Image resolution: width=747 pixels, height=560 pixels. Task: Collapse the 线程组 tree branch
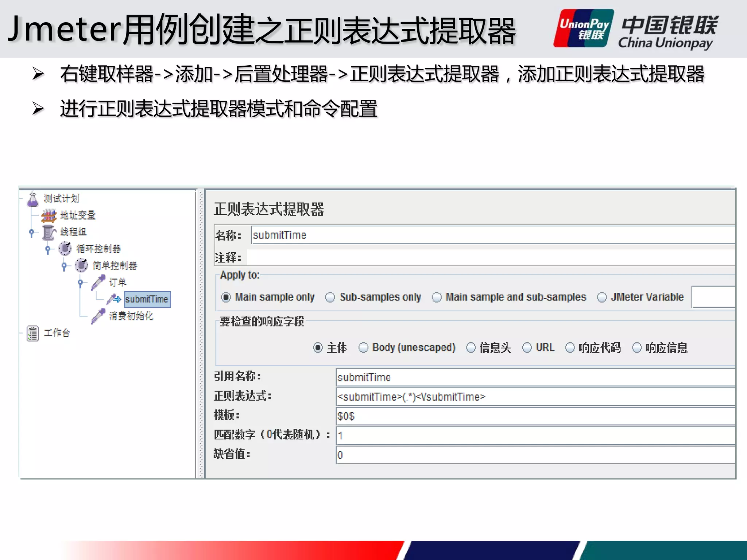(32, 233)
